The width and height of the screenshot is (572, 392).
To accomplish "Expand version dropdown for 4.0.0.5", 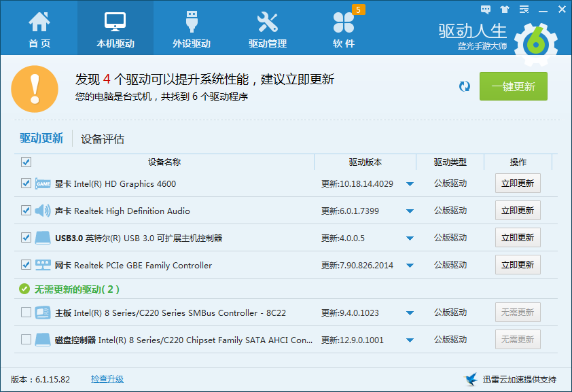I will (410, 238).
